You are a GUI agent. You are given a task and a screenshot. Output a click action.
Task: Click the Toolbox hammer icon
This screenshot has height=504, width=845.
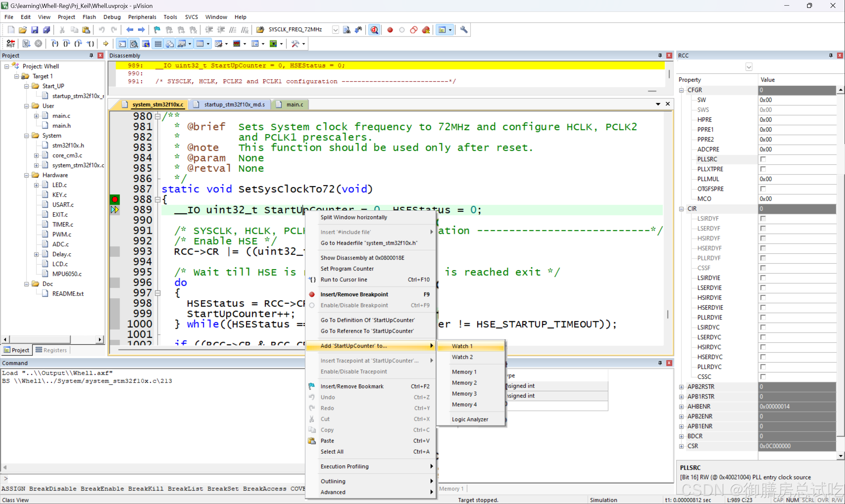tap(295, 44)
